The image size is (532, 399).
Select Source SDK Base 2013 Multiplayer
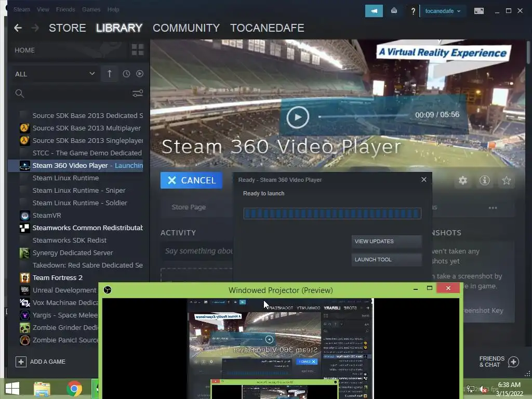click(81, 128)
